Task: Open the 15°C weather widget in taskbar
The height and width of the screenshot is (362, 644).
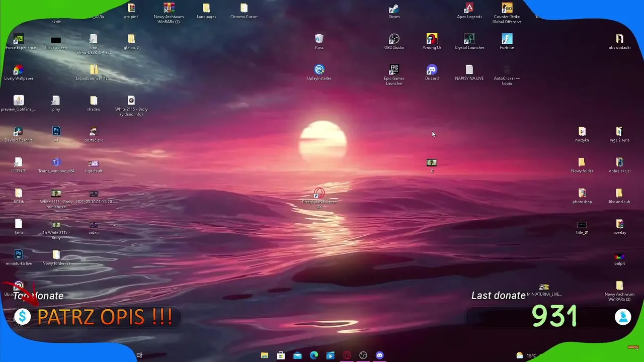Action: coord(526,355)
